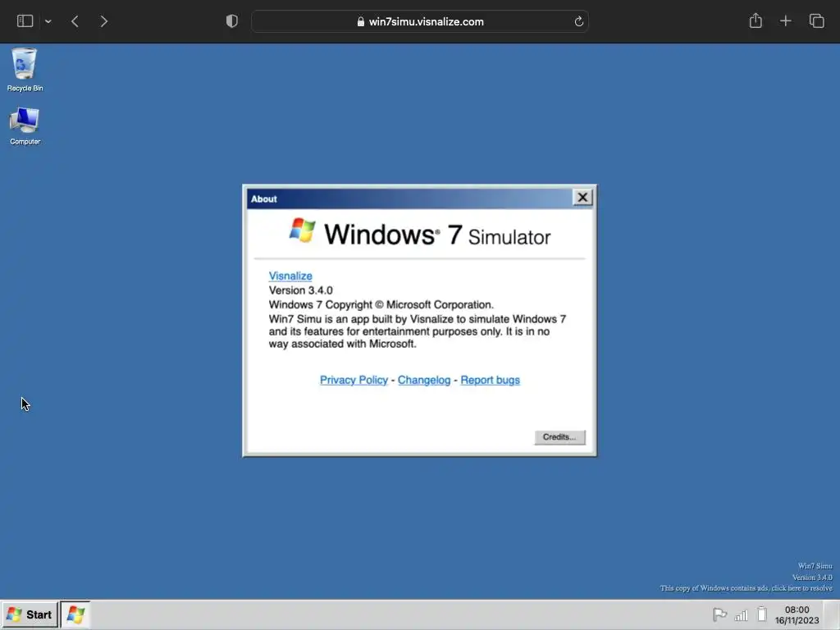Screen dimensions: 840x630
Task: Click the Show desktop strip at taskbar end
Action: pyautogui.click(x=832, y=614)
